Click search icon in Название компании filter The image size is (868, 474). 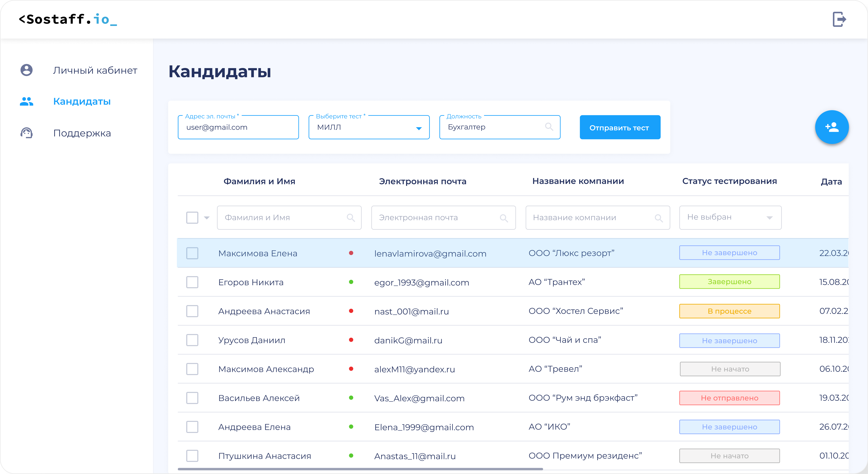coord(658,218)
